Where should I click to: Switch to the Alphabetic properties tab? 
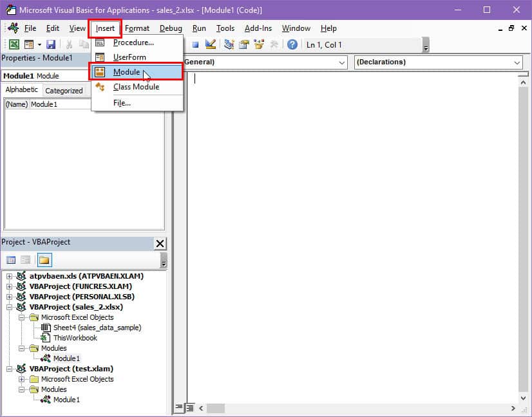point(22,89)
